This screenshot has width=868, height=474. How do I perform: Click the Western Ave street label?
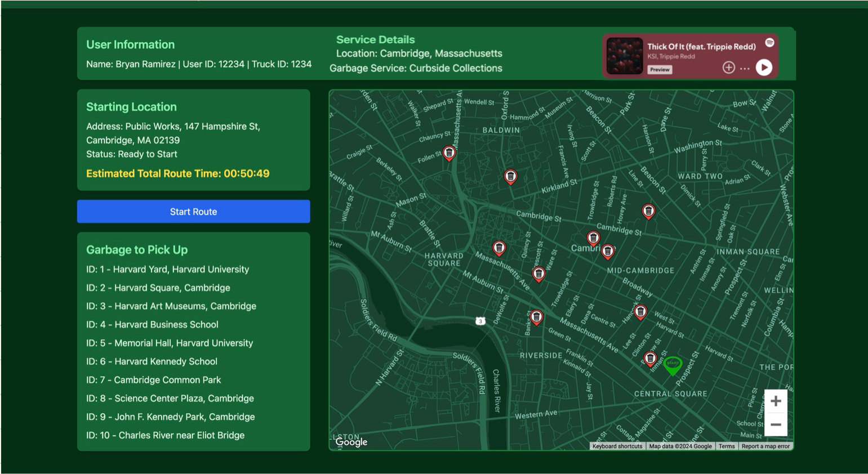[x=536, y=414]
